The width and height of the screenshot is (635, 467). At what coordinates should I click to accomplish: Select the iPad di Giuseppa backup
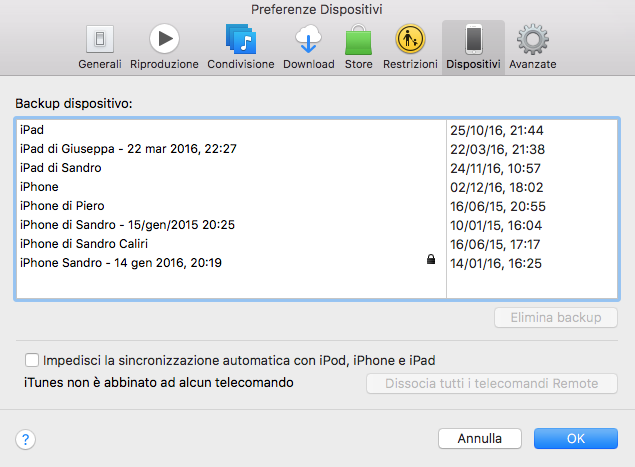[317, 149]
